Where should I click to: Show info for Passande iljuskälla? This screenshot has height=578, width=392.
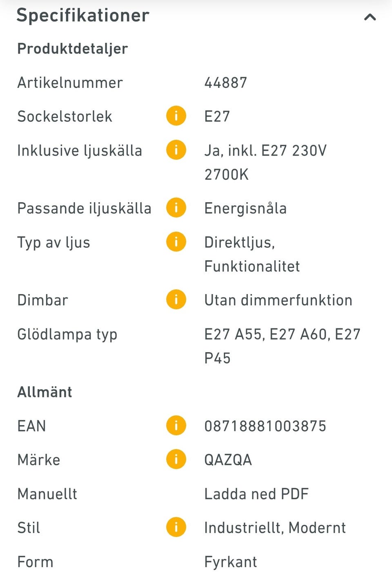coord(176,208)
